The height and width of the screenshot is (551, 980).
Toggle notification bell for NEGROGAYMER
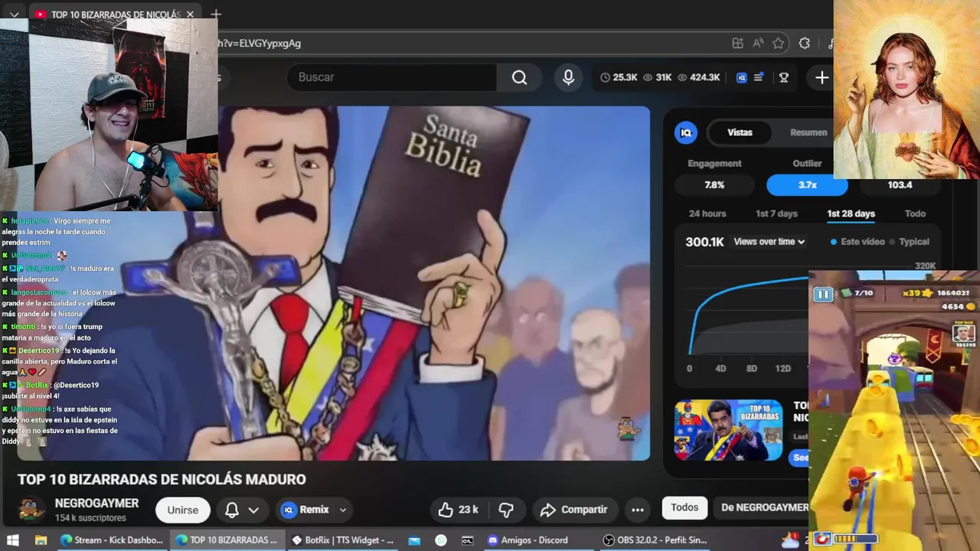point(231,510)
